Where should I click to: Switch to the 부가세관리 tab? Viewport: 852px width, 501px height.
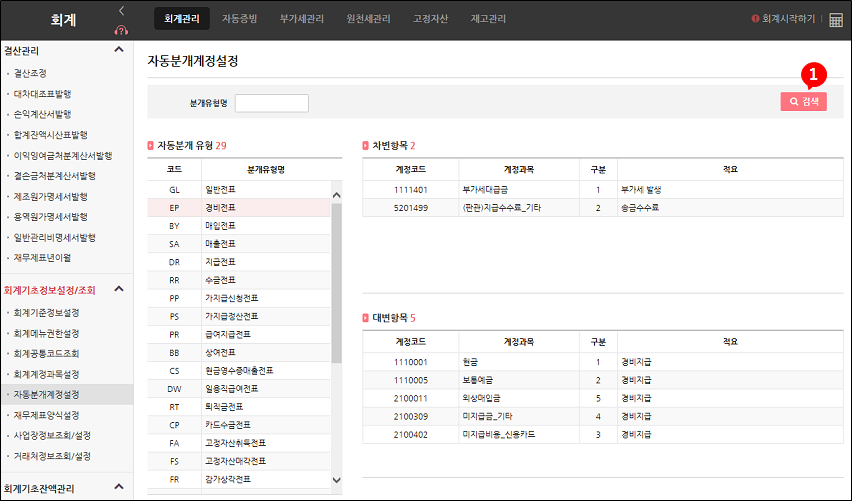click(x=302, y=19)
